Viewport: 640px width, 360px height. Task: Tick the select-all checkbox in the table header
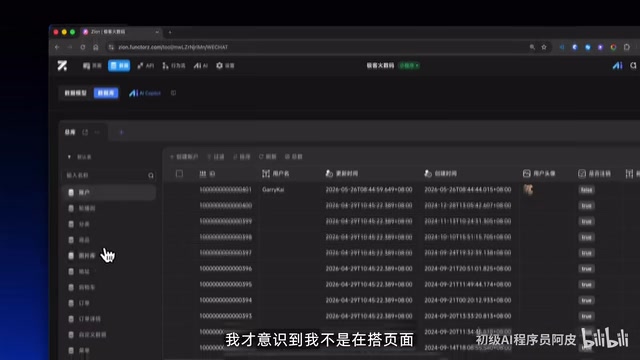coord(179,174)
